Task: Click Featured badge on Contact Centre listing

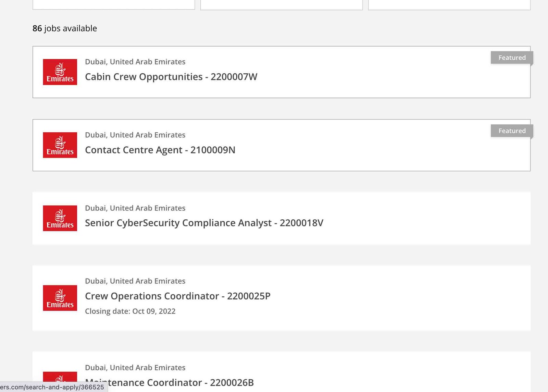Action: coord(512,131)
